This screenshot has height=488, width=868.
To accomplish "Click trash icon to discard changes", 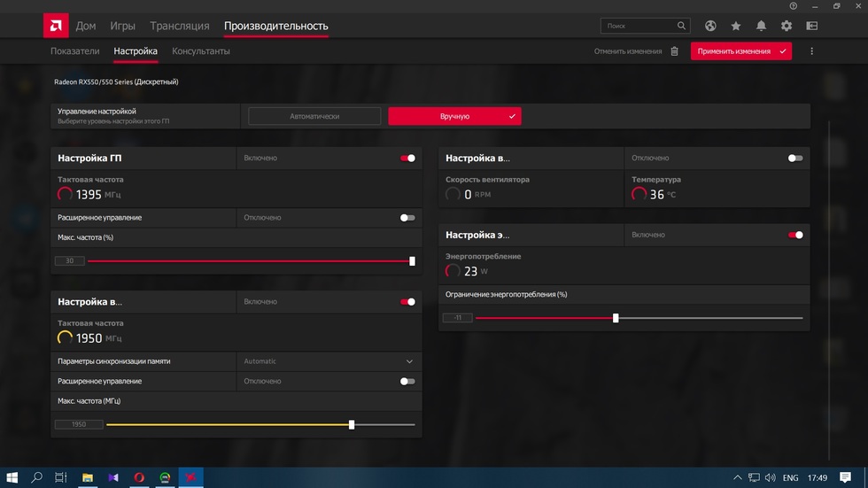I will click(674, 50).
